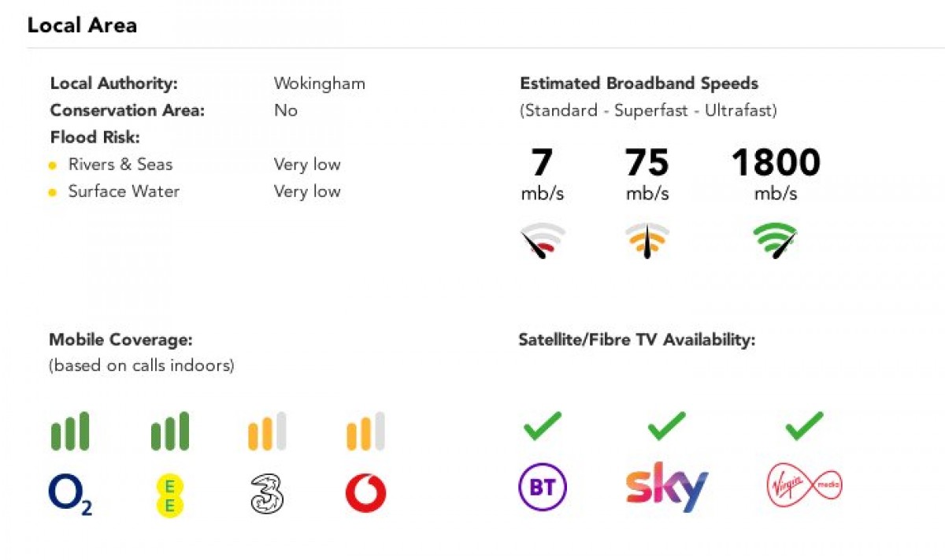Click the green checkmark above Sky

click(x=667, y=426)
